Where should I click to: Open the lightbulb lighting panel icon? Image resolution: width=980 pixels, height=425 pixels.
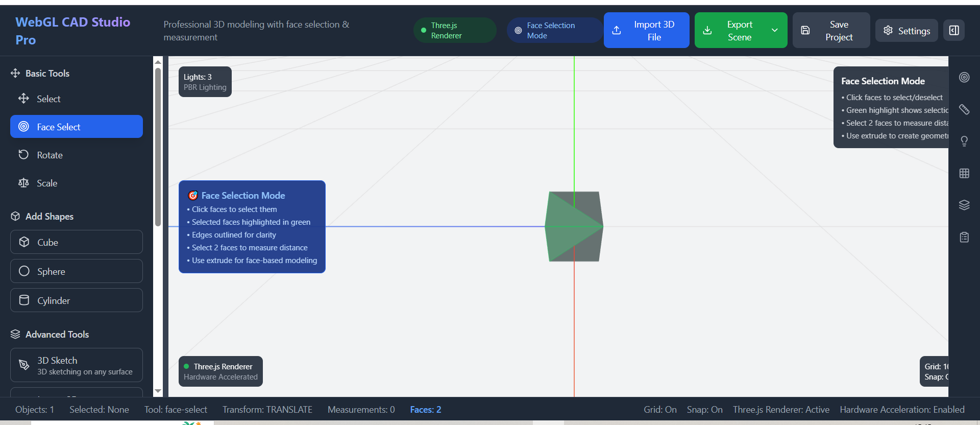pos(964,141)
